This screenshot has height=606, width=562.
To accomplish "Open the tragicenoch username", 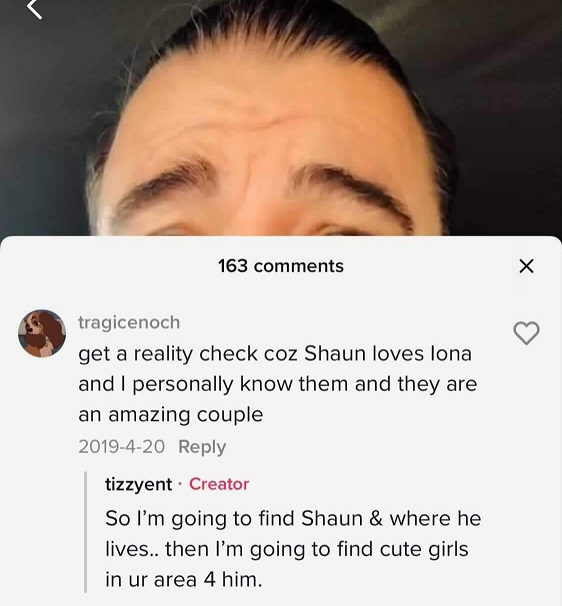I will click(129, 323).
